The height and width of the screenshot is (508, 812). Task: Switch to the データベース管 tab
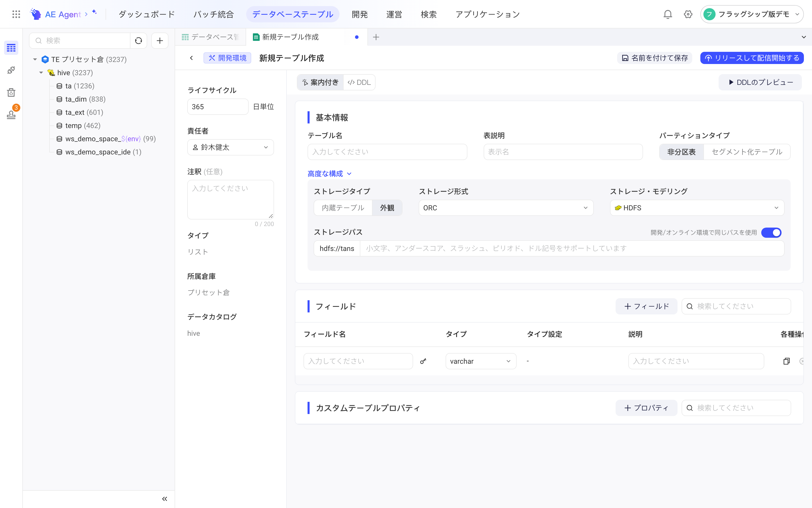pos(211,37)
